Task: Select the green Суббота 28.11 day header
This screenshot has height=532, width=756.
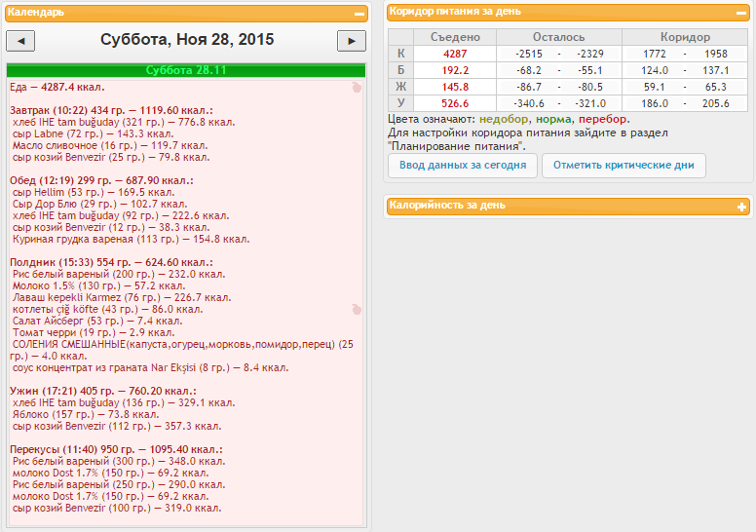Action: coord(186,70)
